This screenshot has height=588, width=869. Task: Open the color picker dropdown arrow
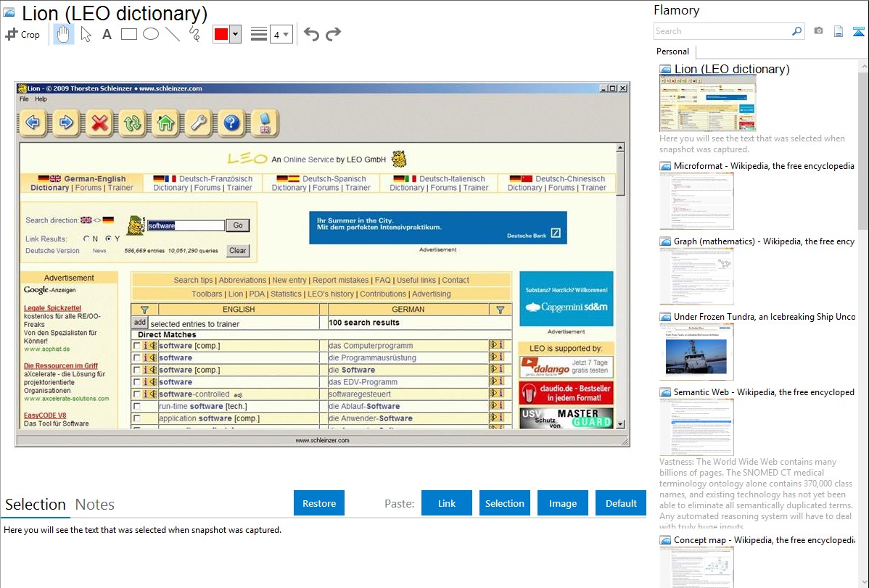[x=236, y=34]
